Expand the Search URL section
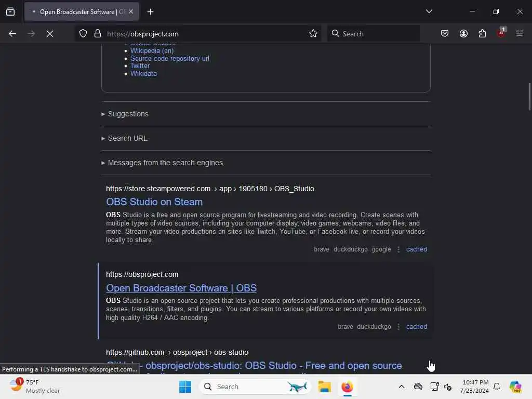 pos(124,138)
